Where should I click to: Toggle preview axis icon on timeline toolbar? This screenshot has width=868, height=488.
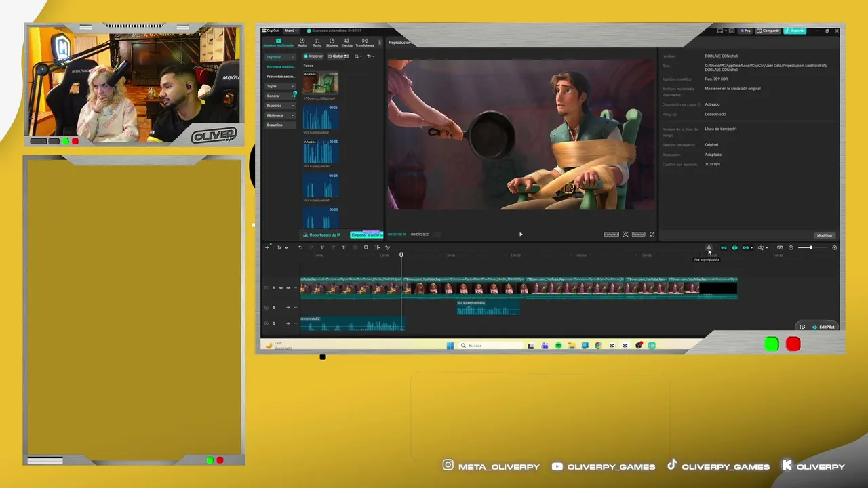click(x=760, y=247)
